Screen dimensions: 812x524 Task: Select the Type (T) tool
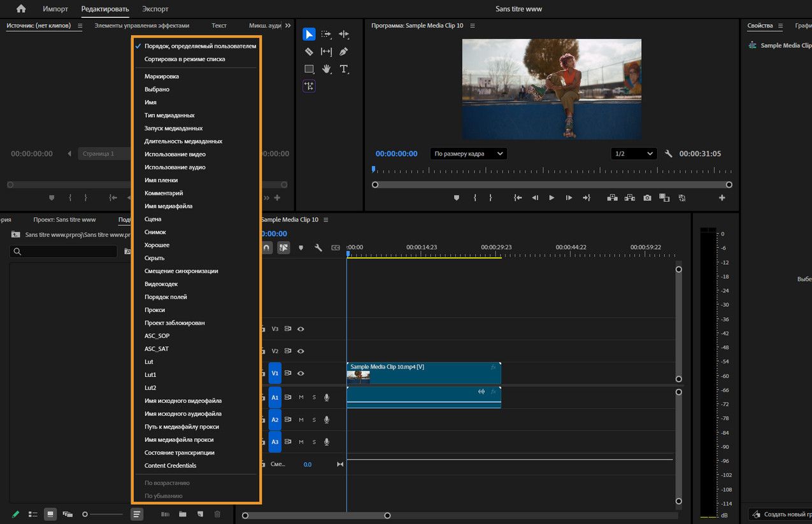pyautogui.click(x=344, y=69)
